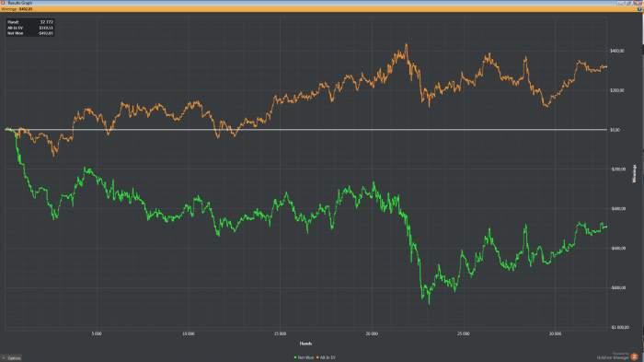Screen dimensions: 644x362
Task: Click the 20 000 x-axis label
Action: click(372, 333)
